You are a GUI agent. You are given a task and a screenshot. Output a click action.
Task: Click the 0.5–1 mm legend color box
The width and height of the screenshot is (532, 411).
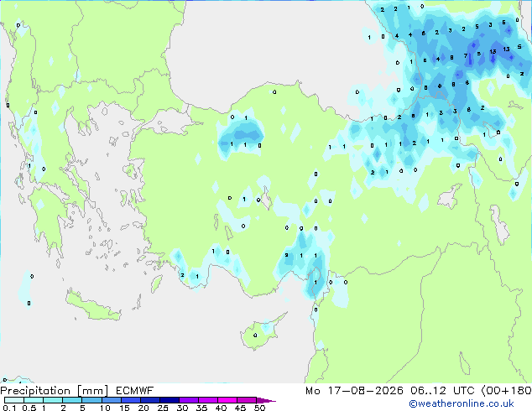pyautogui.click(x=34, y=400)
